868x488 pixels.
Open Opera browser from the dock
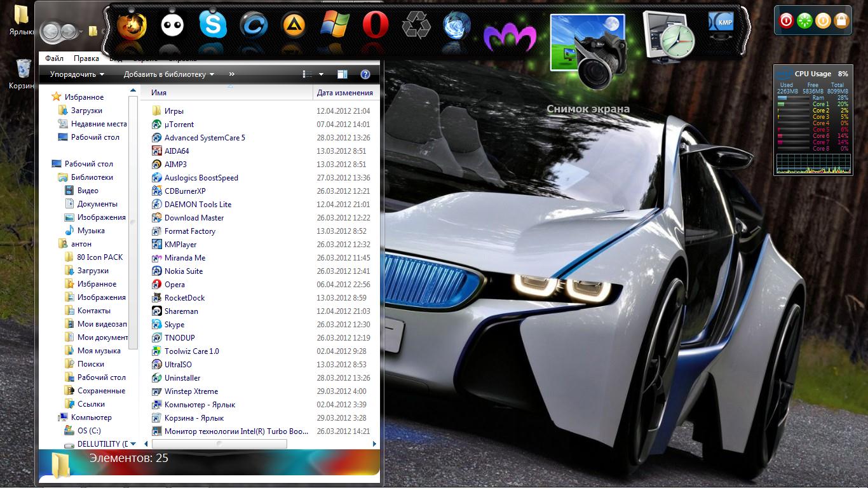[x=376, y=26]
